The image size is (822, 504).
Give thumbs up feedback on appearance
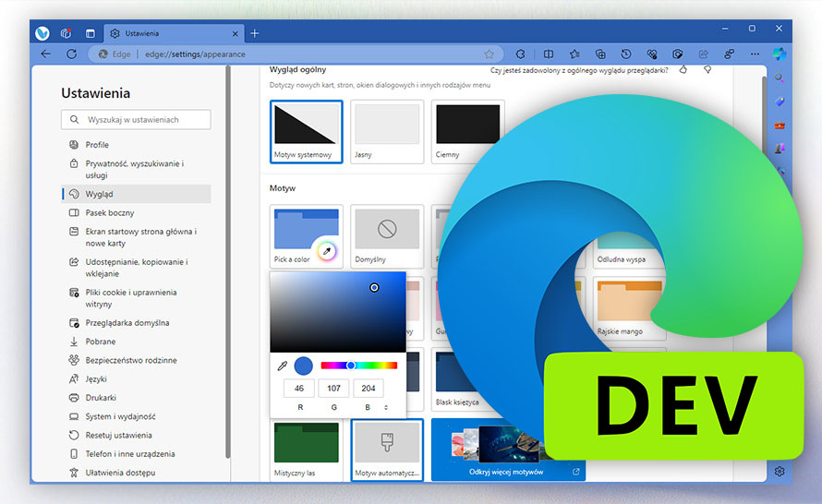point(683,69)
